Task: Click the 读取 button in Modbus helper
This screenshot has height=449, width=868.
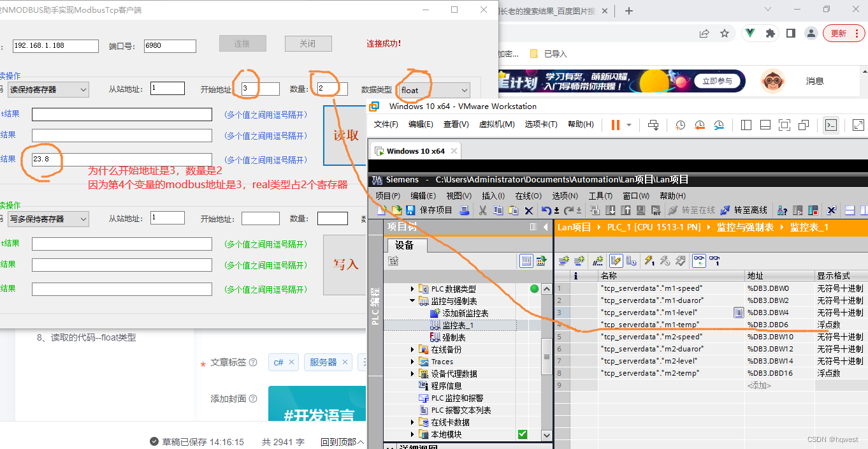Action: pyautogui.click(x=345, y=135)
